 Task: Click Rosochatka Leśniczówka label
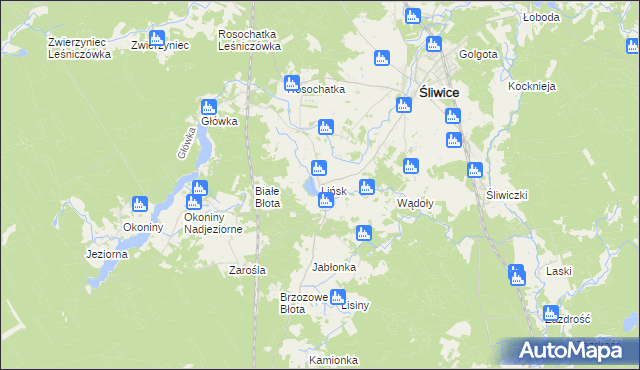[x=249, y=40]
